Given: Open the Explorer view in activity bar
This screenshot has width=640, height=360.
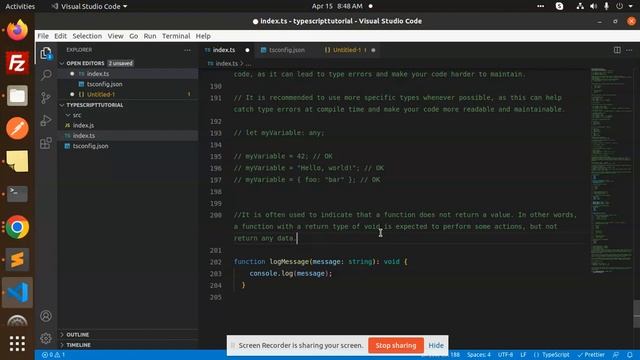Looking at the screenshot, I should tap(46, 53).
